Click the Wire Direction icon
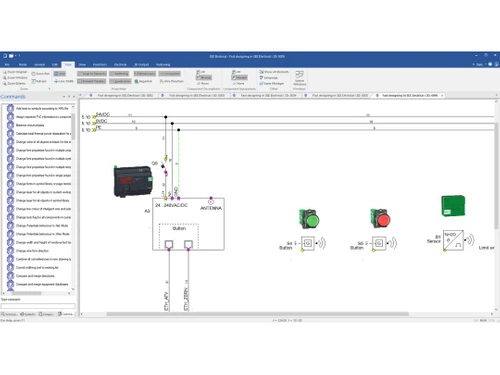 [162, 81]
